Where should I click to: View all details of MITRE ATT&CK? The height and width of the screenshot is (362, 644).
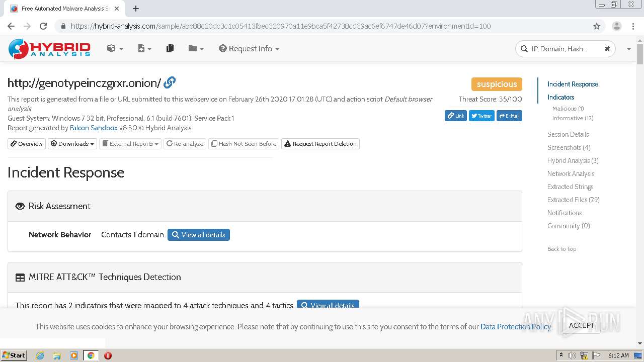pyautogui.click(x=328, y=305)
